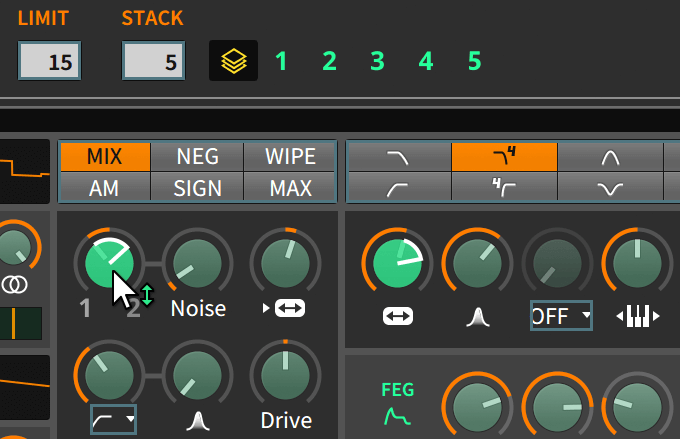Choose the band-pass filter type
680x439 pixels.
(610, 157)
